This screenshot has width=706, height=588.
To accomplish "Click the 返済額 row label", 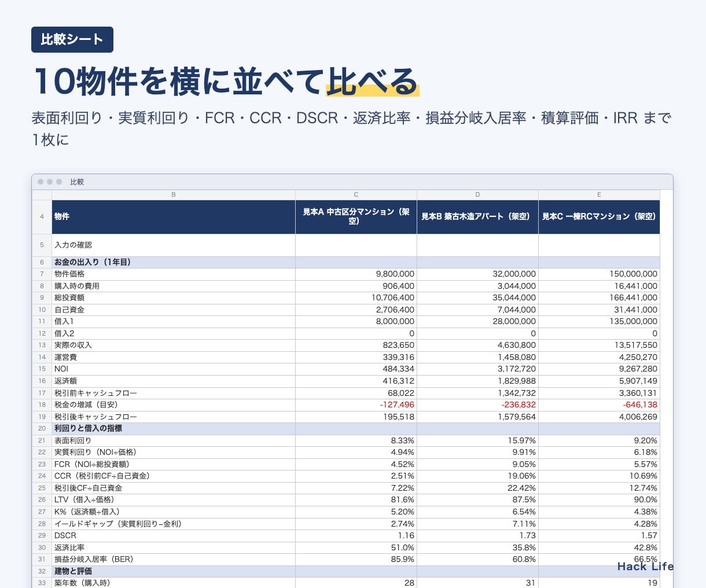I will (x=66, y=381).
